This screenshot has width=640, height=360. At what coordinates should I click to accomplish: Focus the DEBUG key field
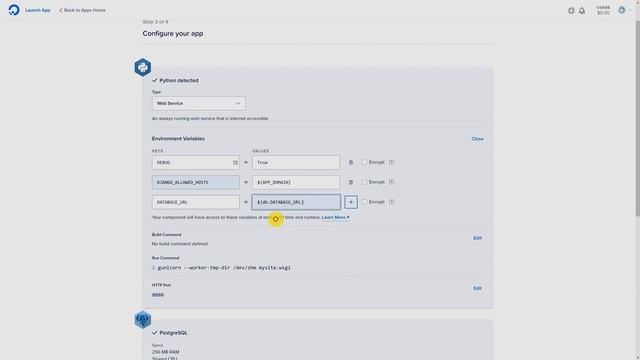pyautogui.click(x=196, y=162)
